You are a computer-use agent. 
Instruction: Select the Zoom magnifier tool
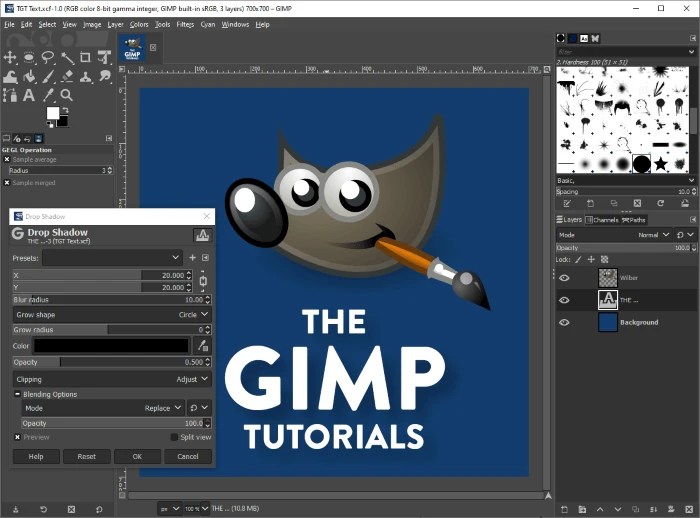[x=67, y=95]
